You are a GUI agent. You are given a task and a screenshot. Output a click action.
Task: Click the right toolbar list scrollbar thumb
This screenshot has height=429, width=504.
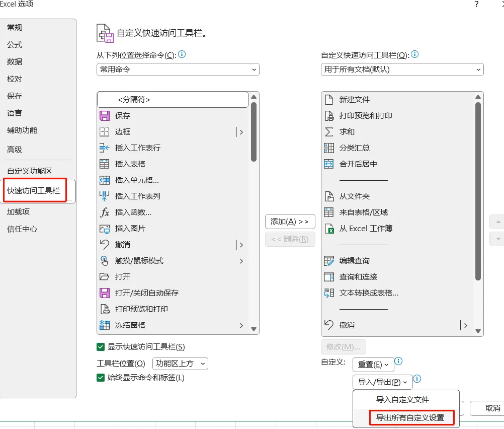[x=478, y=191]
